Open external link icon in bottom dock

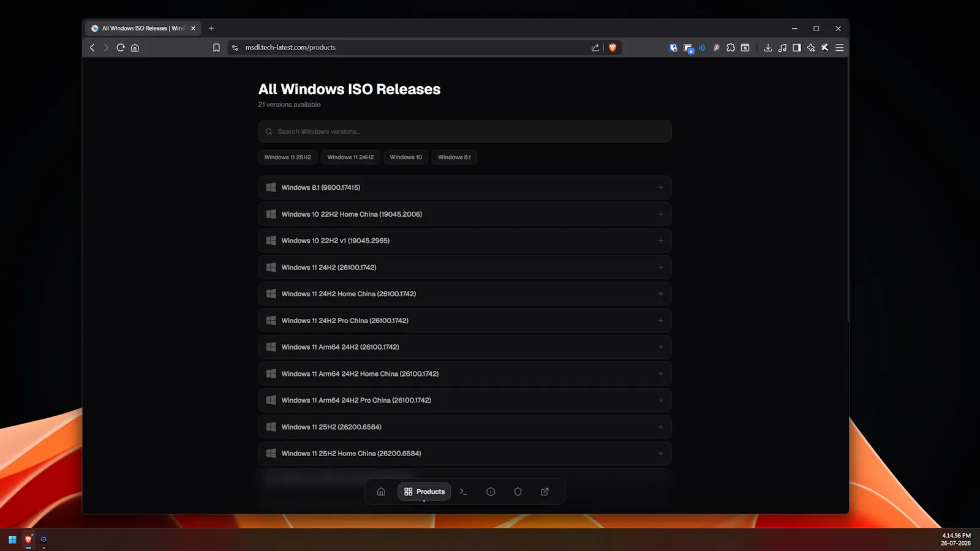click(545, 492)
